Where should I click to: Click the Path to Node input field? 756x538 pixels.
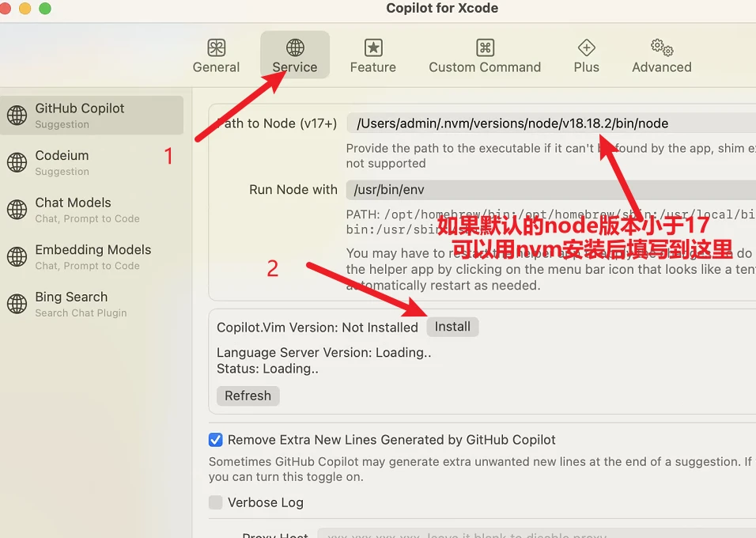point(551,123)
